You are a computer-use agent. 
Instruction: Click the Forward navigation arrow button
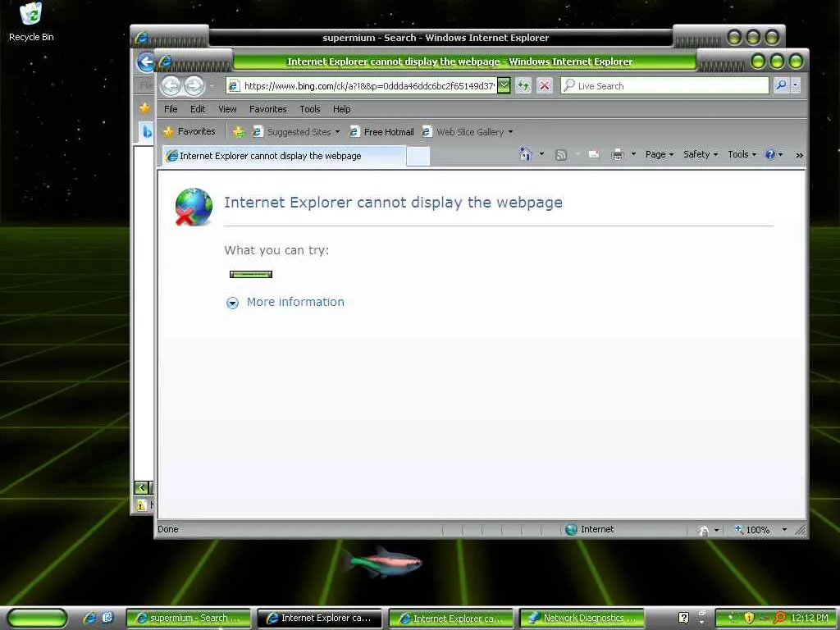(x=194, y=85)
